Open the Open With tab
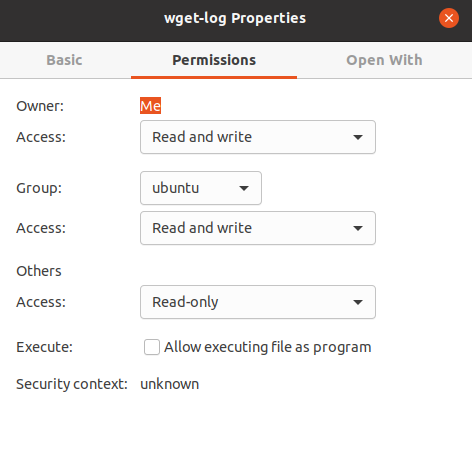The height and width of the screenshot is (464, 472). (x=384, y=60)
